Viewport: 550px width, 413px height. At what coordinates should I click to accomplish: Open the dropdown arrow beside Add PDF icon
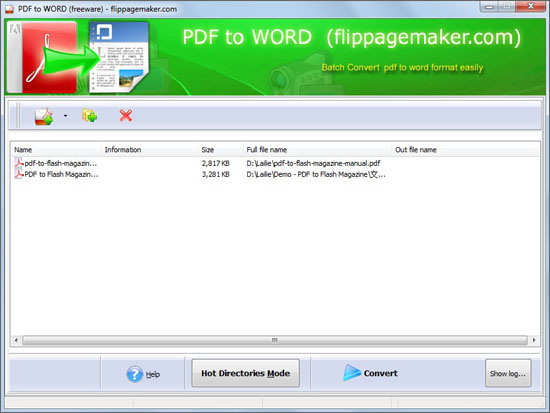point(66,116)
